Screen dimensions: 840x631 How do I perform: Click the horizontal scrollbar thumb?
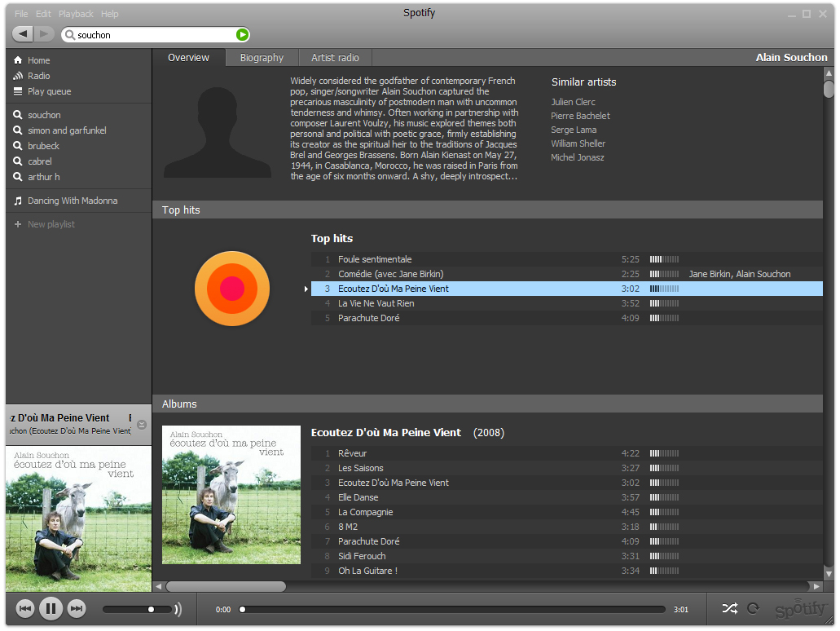click(x=226, y=586)
